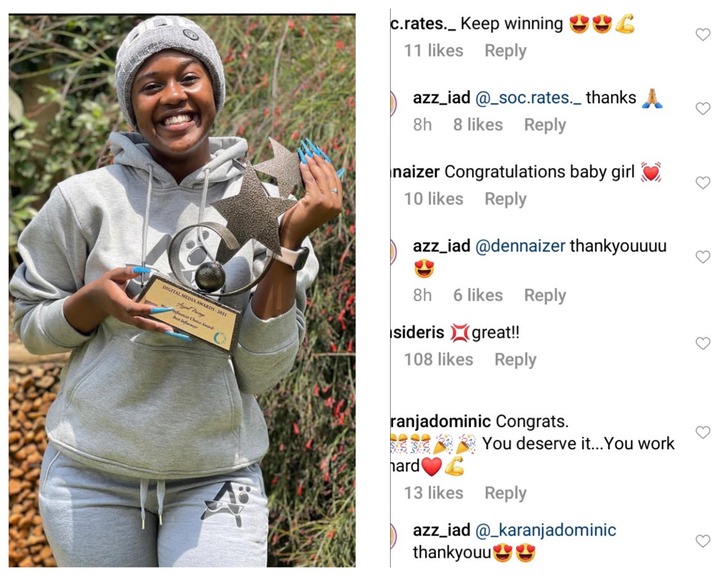
Task: Reply to the 'Keep winning' comment
Action: click(506, 51)
